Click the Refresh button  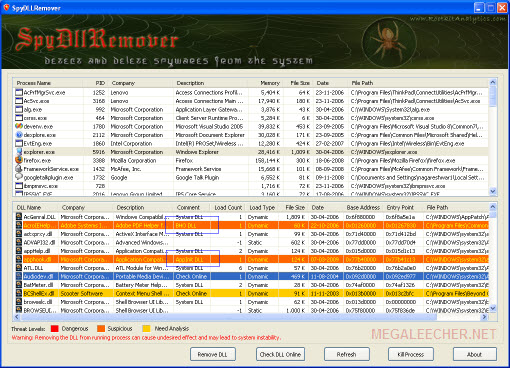tap(347, 354)
